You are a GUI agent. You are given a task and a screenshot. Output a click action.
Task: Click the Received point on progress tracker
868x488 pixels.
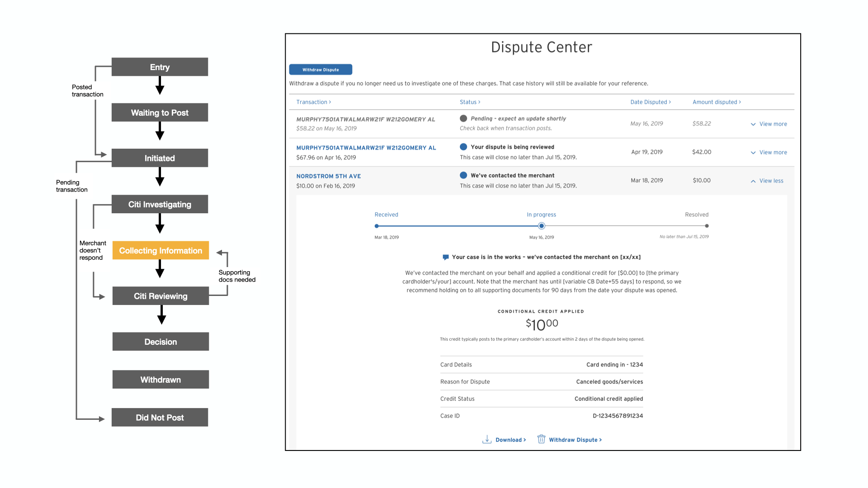(377, 226)
